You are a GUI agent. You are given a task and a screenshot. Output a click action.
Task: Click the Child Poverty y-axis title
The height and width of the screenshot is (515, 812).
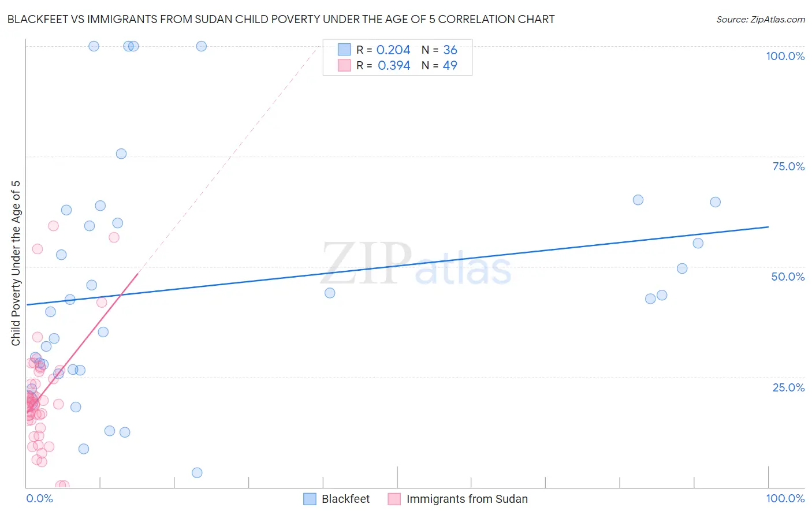pyautogui.click(x=16, y=263)
